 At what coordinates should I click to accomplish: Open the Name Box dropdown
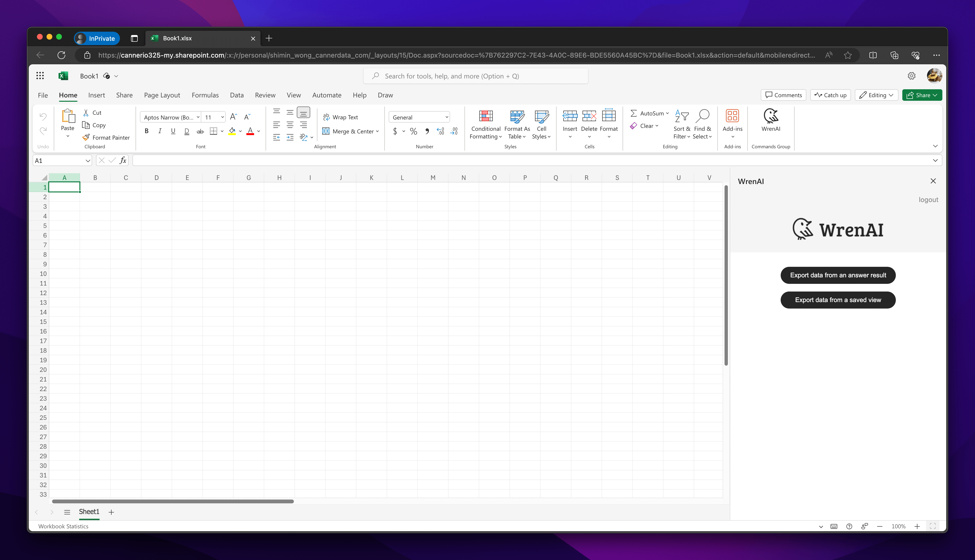point(88,160)
